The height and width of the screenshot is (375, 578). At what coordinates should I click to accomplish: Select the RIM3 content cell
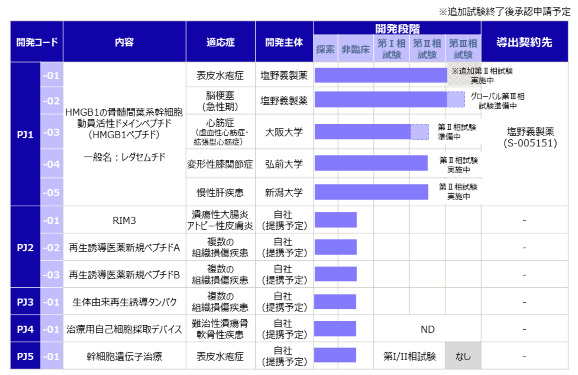(125, 220)
